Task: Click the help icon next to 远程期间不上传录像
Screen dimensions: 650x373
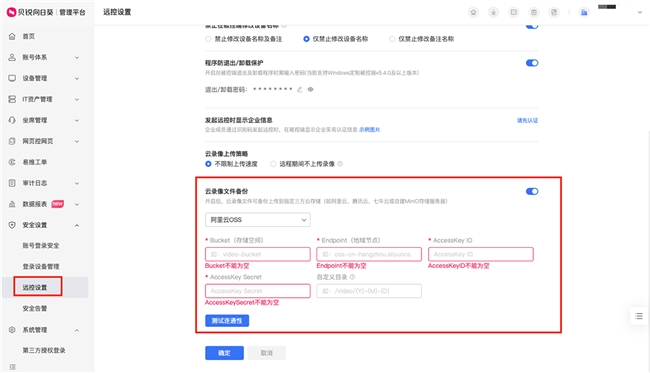Action: [x=340, y=164]
